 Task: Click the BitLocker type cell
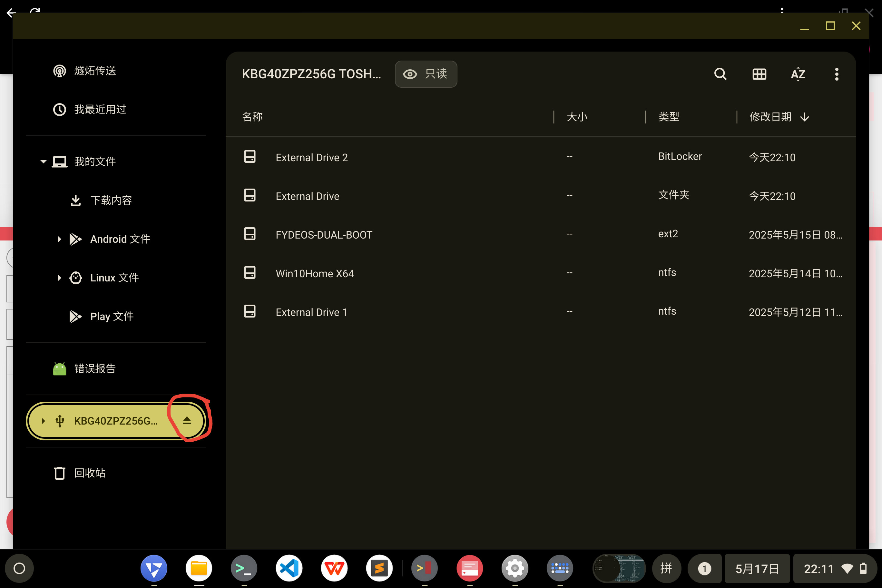click(680, 156)
